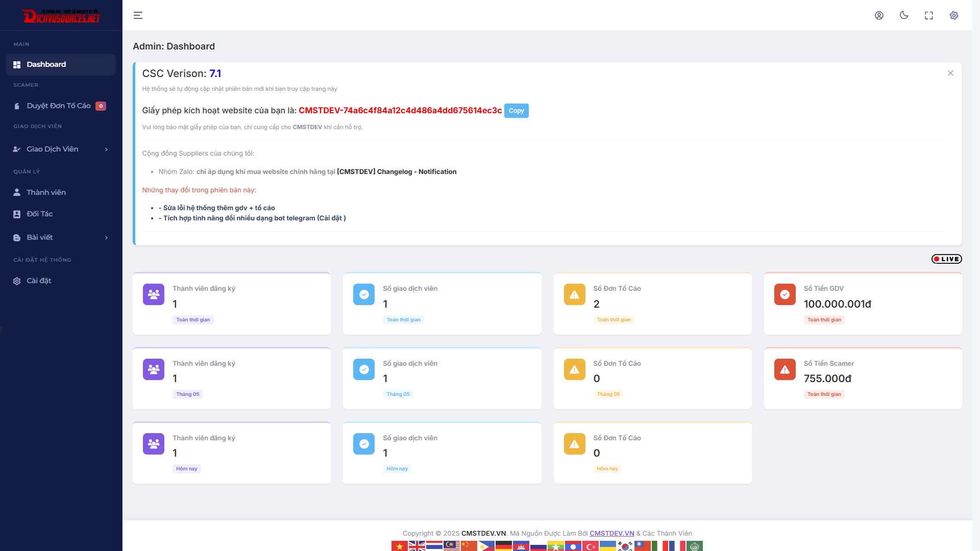
Task: Open the Đối Tác sidebar entry
Action: coord(39,214)
